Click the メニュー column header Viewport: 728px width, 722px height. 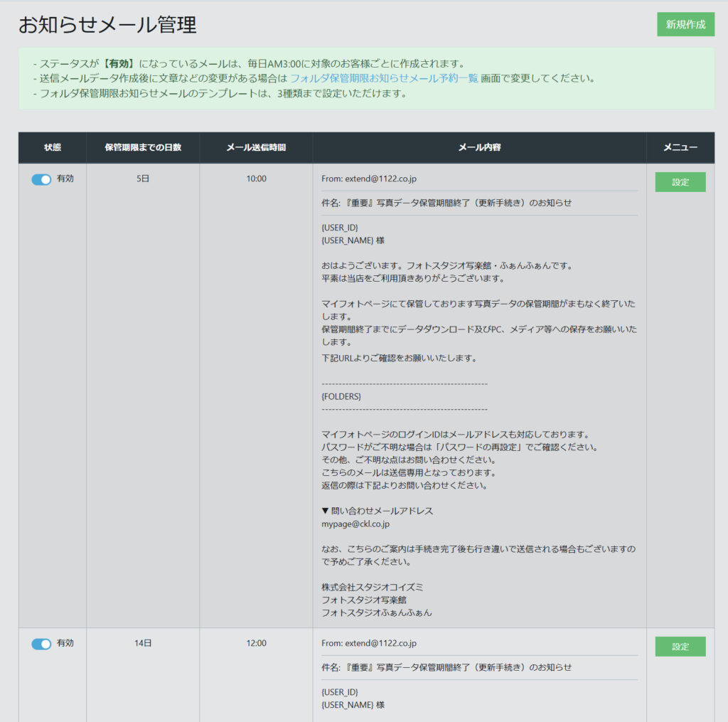click(680, 148)
